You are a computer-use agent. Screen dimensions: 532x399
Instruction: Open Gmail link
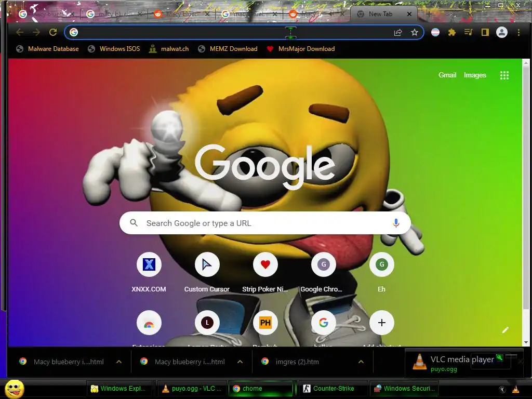(x=447, y=75)
